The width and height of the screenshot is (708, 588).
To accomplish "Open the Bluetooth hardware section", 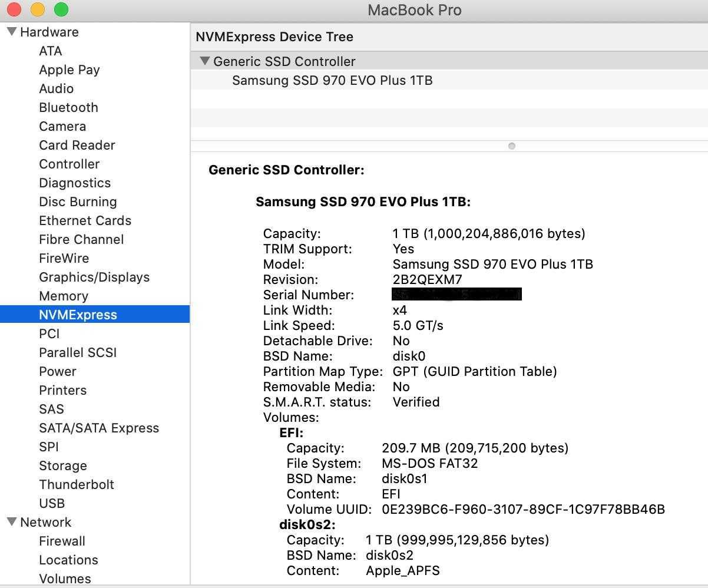I will (68, 107).
